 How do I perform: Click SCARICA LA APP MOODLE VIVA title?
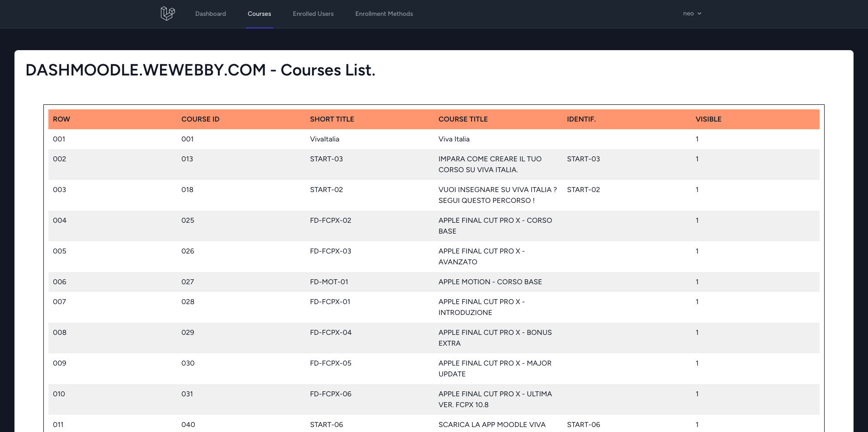[x=492, y=425]
